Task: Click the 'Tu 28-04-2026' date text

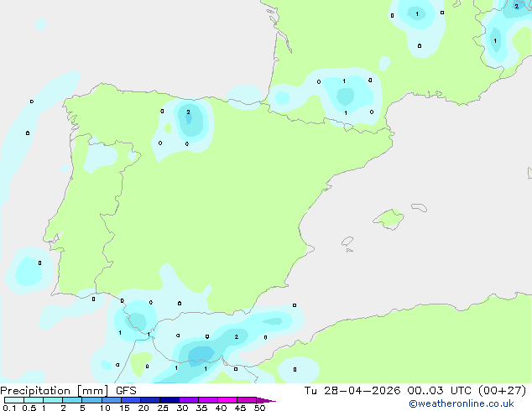Action: click(352, 391)
